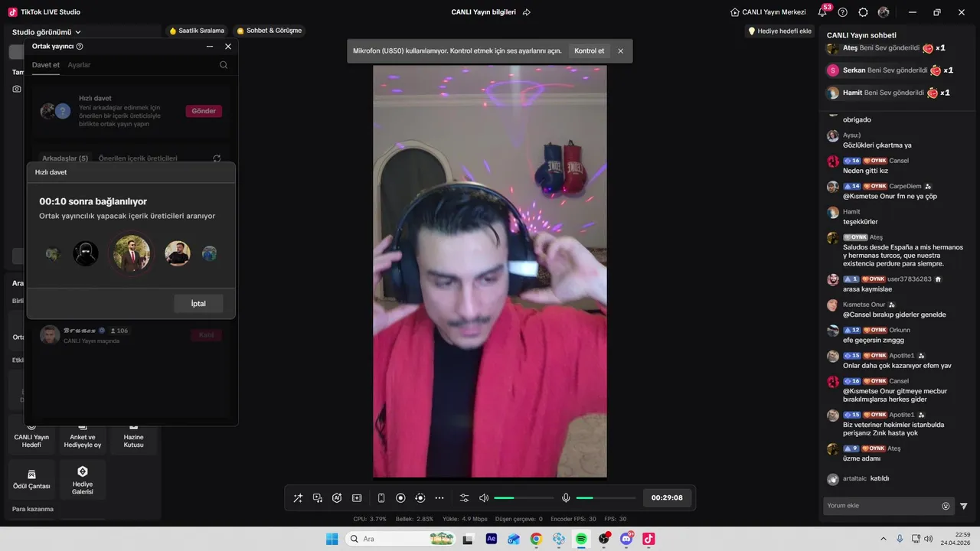This screenshot has height=551, width=980.
Task: Open the media and music icon in toolbar
Action: click(318, 498)
